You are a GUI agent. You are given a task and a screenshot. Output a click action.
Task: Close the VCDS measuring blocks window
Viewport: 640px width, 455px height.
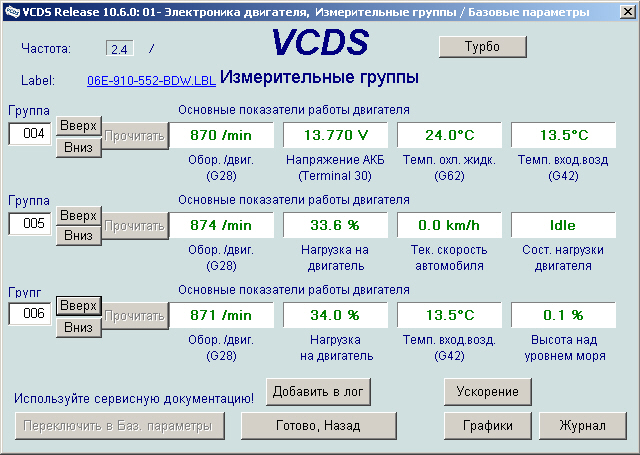(x=628, y=12)
